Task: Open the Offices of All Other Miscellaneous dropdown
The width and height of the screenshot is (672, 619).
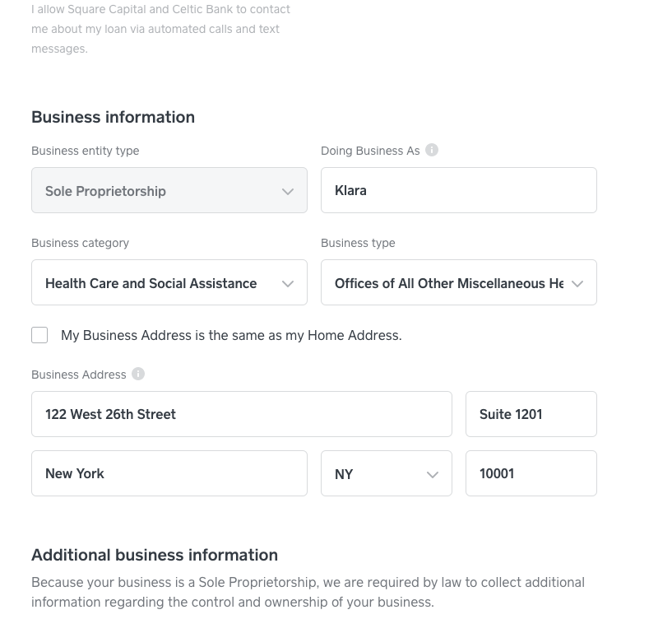Action: coord(458,282)
